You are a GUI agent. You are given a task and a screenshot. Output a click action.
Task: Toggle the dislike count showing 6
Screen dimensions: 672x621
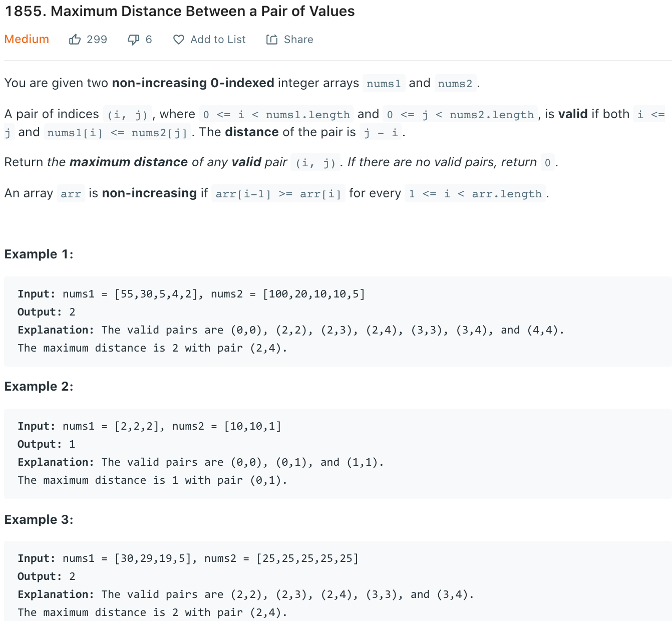point(148,39)
